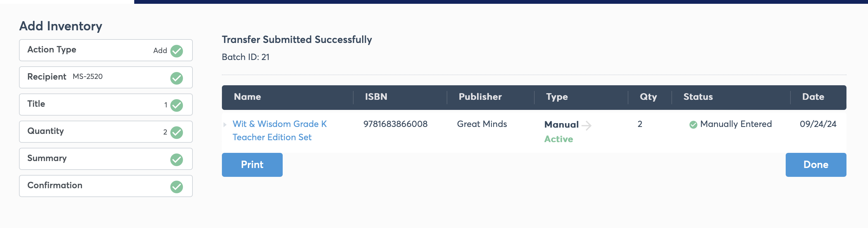The image size is (868, 228).
Task: Expand the Wit & Wisdom row triangle
Action: (225, 125)
